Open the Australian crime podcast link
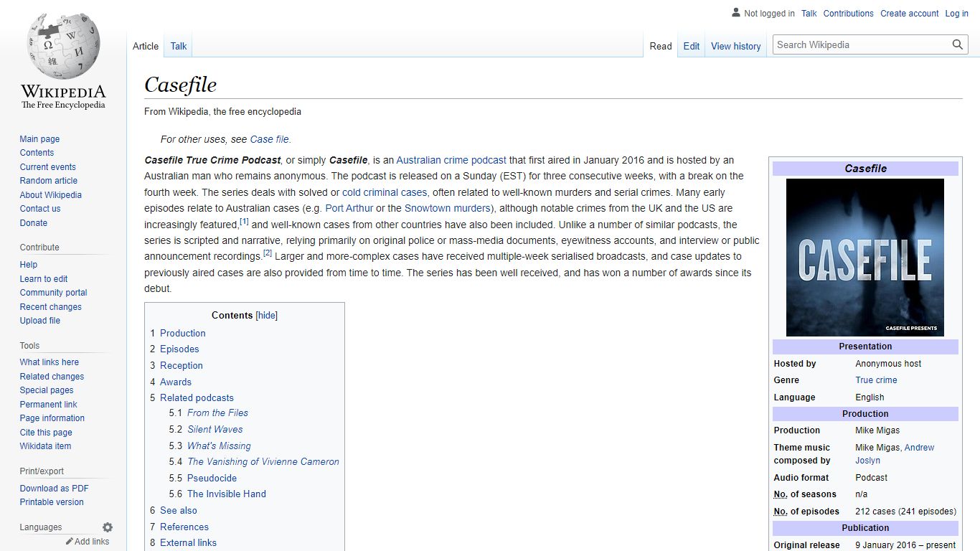 (451, 160)
